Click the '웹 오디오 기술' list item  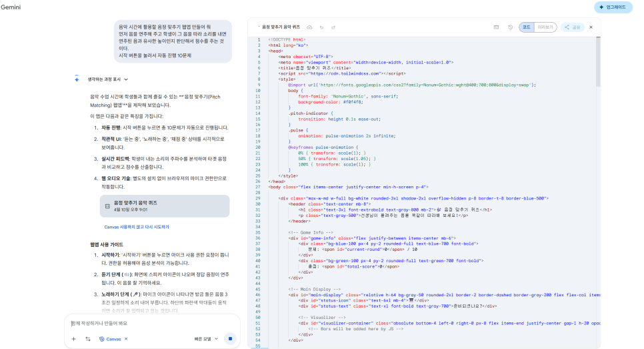point(164,183)
